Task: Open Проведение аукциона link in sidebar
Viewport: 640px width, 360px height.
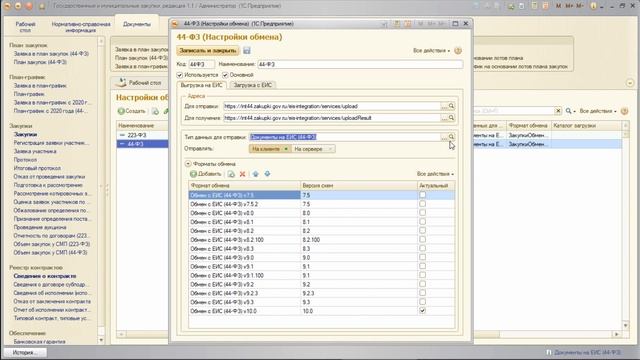Action: 40,227
